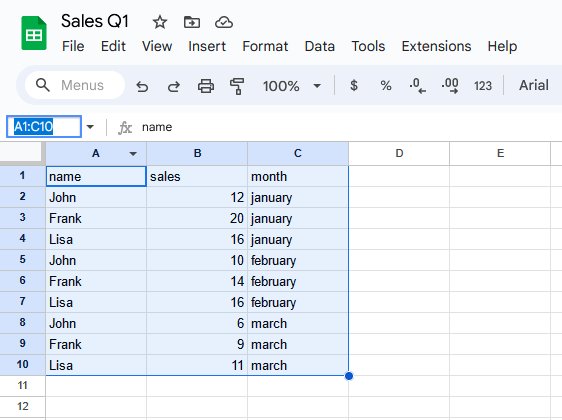Select row 7 header
This screenshot has width=562, height=420.
point(23,302)
